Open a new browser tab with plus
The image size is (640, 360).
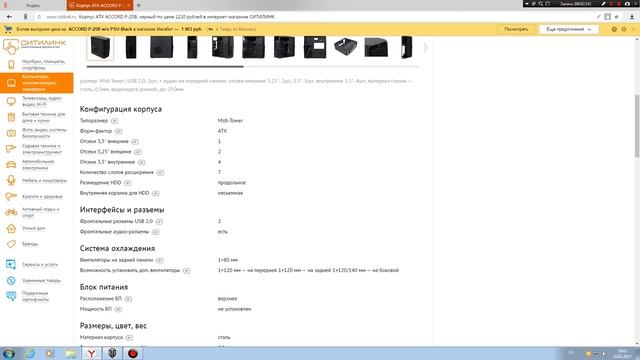click(138, 5)
